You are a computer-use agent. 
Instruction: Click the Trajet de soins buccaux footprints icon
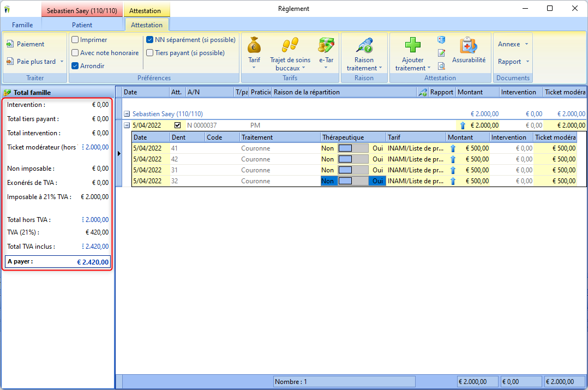tap(290, 45)
